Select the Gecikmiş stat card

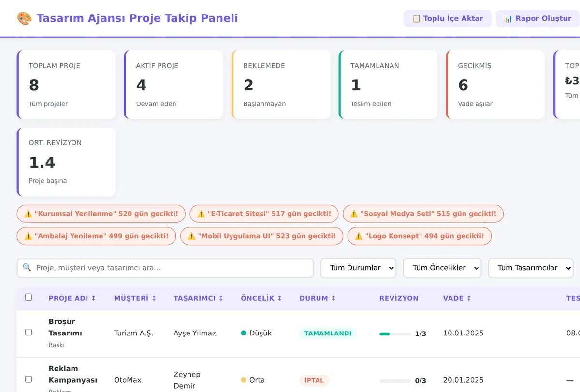[x=495, y=85]
